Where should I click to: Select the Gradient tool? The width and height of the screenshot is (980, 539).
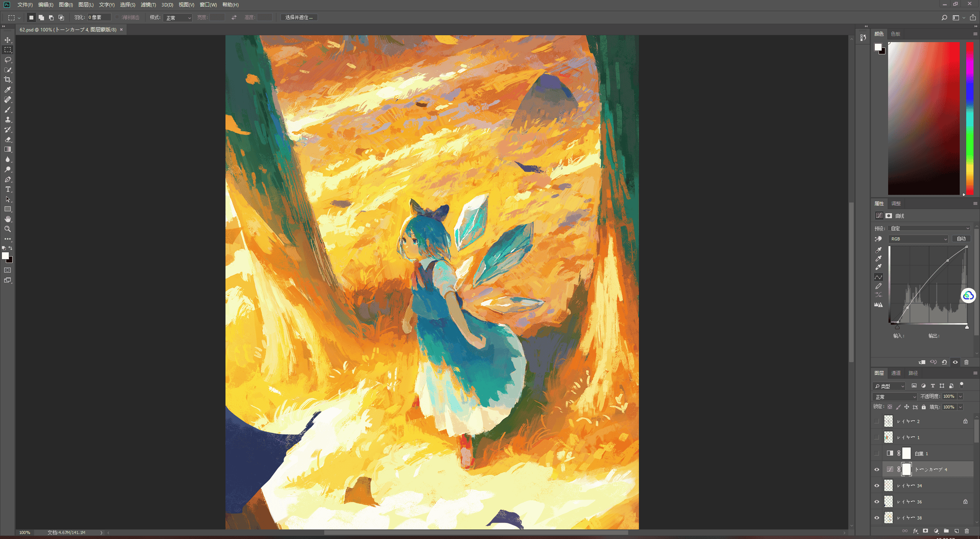tap(8, 149)
